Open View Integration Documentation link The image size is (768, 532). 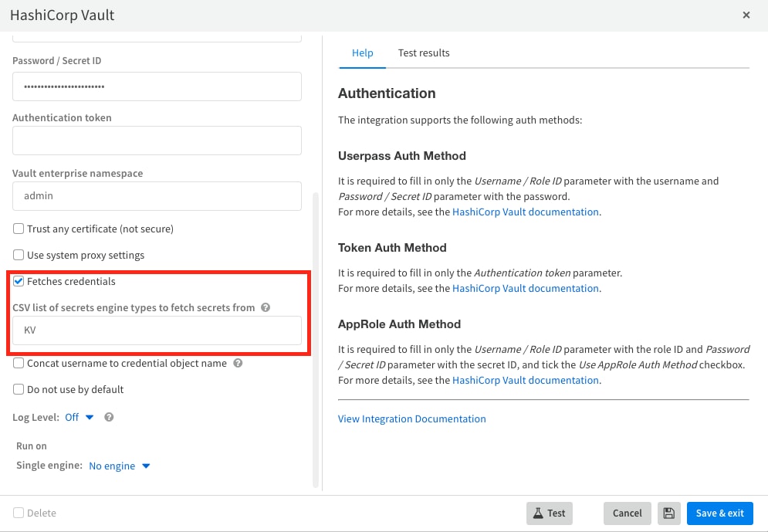pyautogui.click(x=412, y=418)
